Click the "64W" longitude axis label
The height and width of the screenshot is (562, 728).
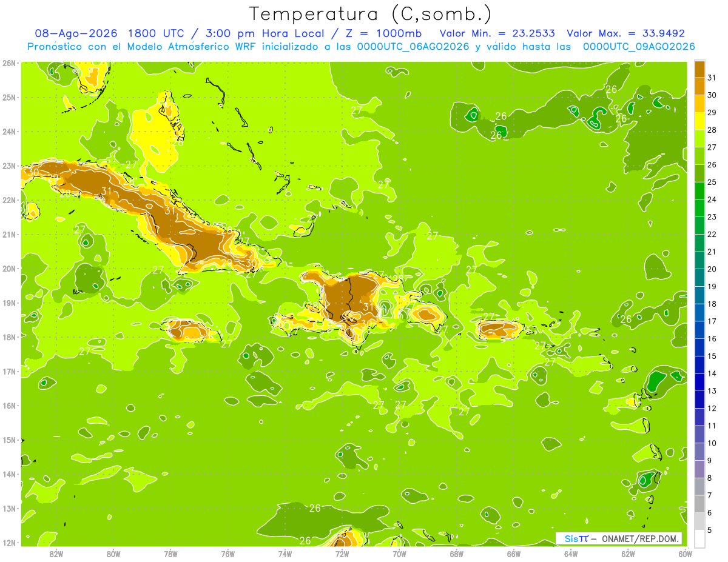[570, 554]
